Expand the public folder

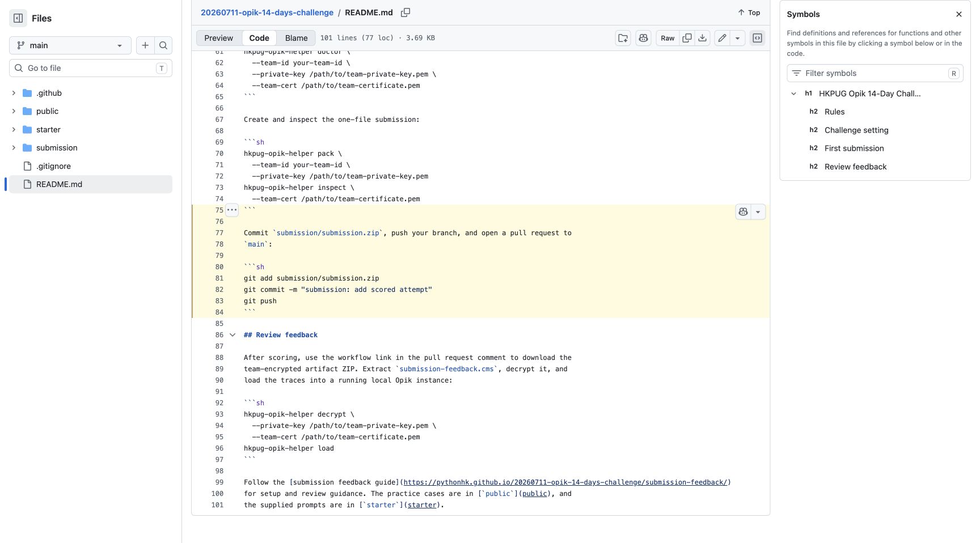[x=14, y=111]
